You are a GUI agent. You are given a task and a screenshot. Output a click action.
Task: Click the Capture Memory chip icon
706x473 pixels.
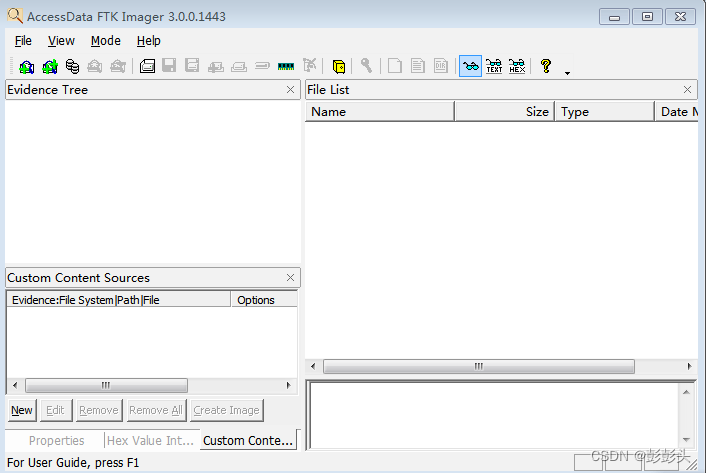pyautogui.click(x=286, y=67)
